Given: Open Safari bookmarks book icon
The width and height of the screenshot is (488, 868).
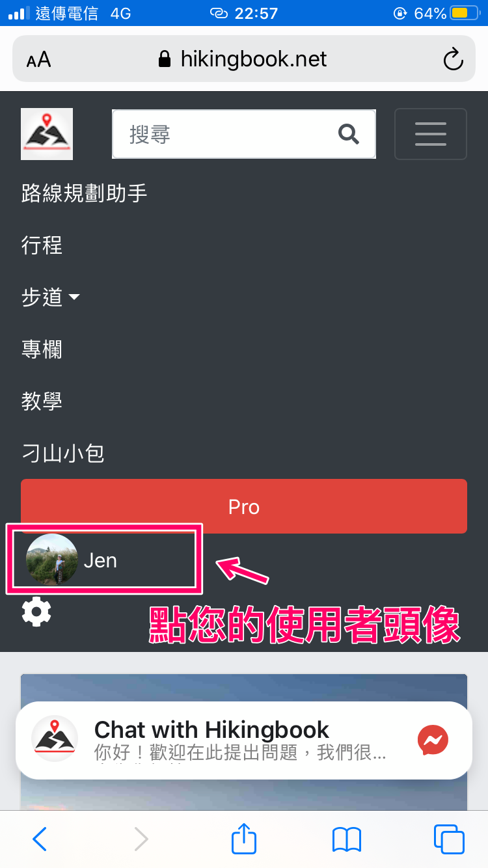Looking at the screenshot, I should point(346,839).
